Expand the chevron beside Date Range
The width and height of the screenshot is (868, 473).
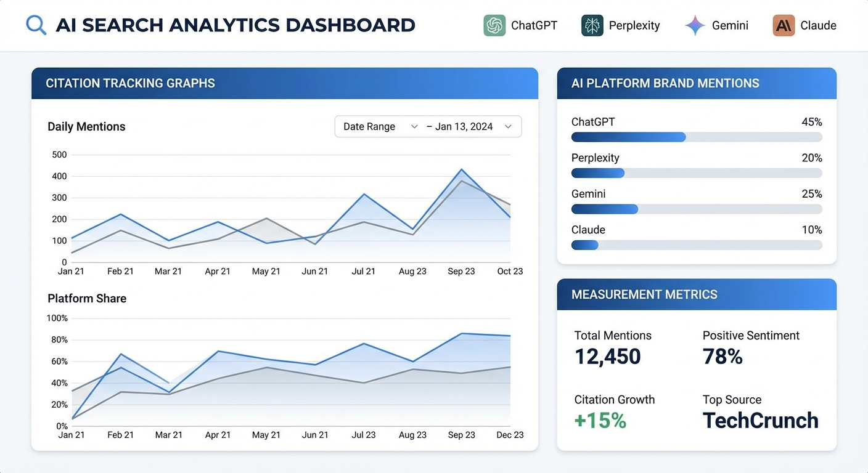[x=414, y=126]
